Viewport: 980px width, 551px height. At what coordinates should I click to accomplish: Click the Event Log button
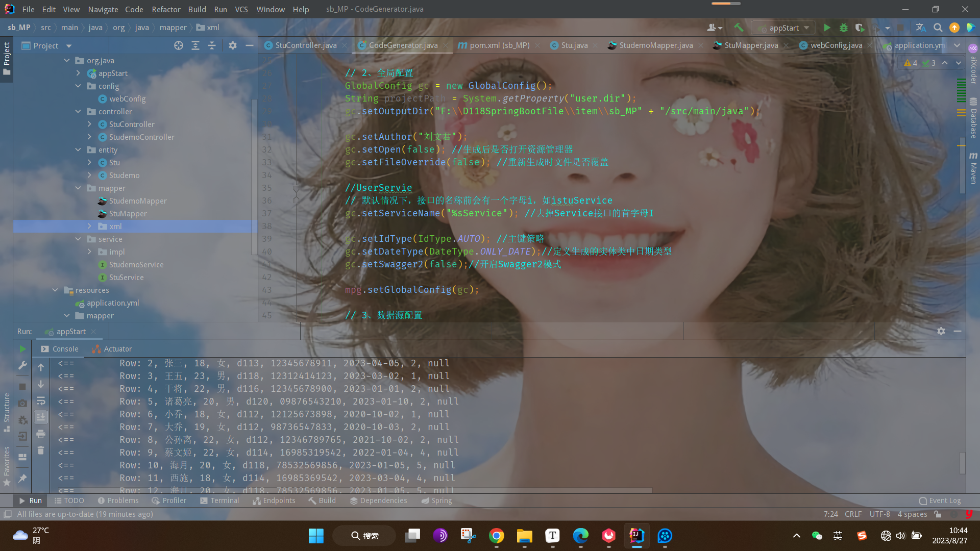940,500
